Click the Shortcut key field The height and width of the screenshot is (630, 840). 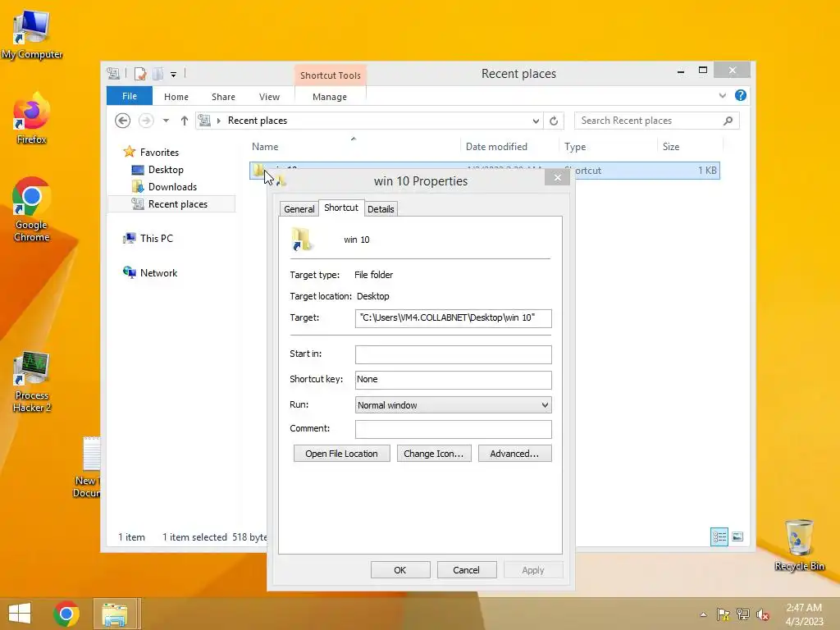(453, 379)
